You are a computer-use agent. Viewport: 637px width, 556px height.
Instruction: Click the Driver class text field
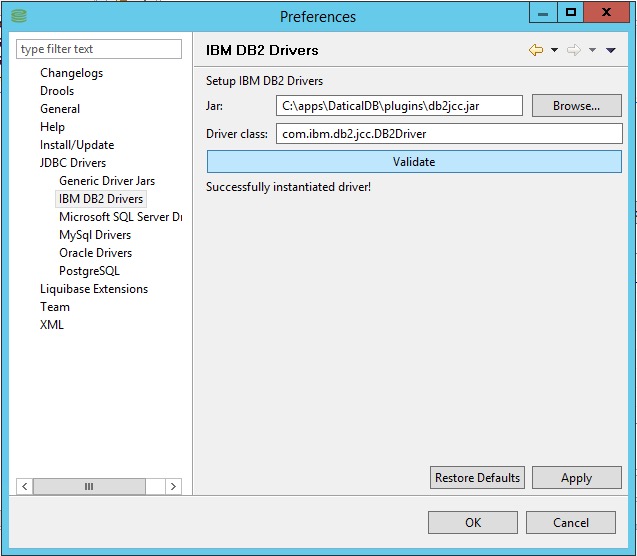(x=449, y=134)
